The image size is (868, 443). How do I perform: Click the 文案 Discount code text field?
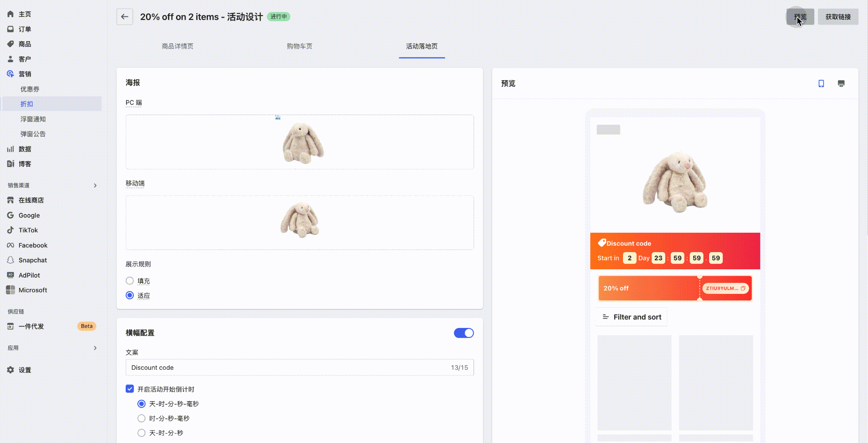[x=300, y=368]
